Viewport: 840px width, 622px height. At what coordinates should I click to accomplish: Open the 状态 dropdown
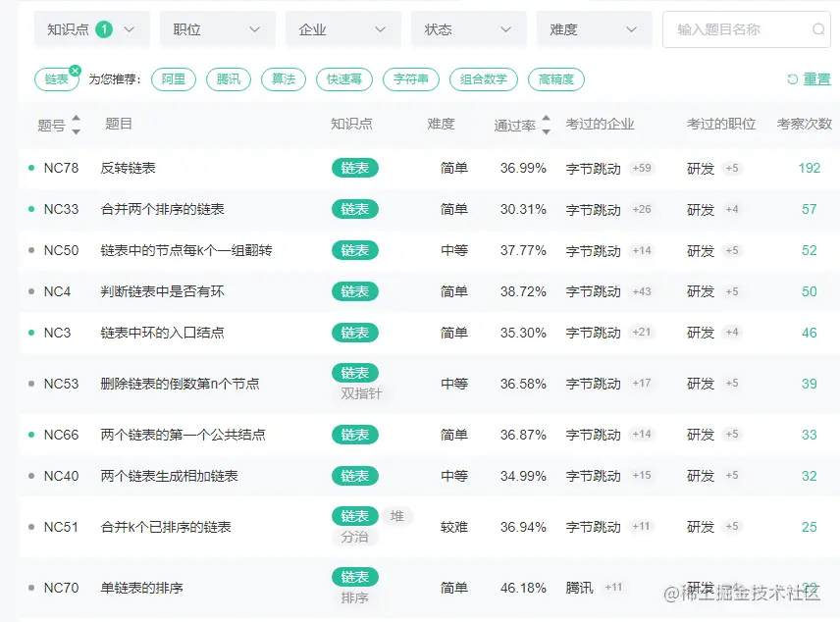469,29
